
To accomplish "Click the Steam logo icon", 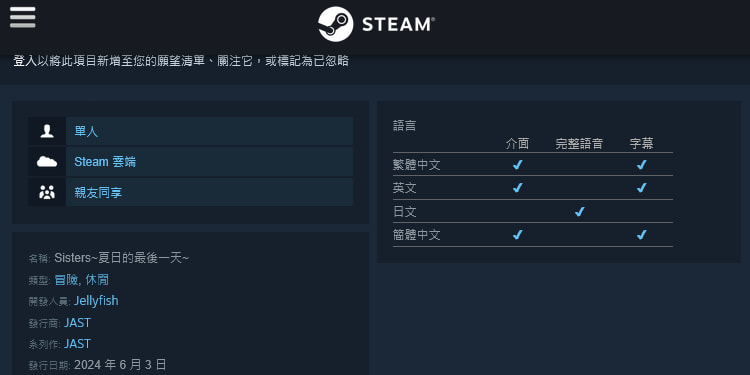I will click(x=336, y=24).
